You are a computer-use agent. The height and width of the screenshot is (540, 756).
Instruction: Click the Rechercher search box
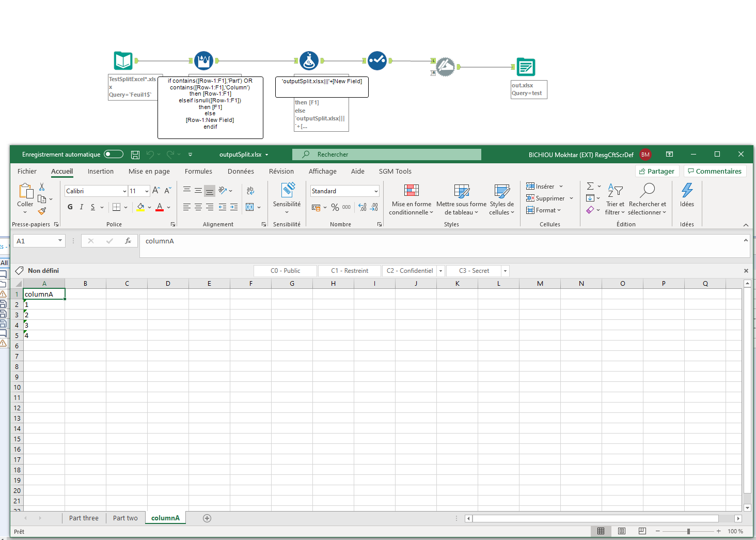[386, 155]
